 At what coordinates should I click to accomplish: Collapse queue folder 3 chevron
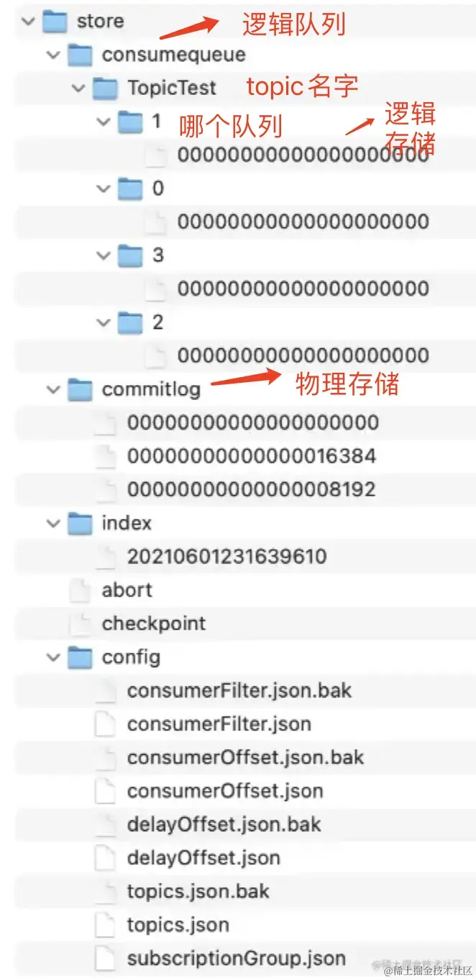pos(104,255)
